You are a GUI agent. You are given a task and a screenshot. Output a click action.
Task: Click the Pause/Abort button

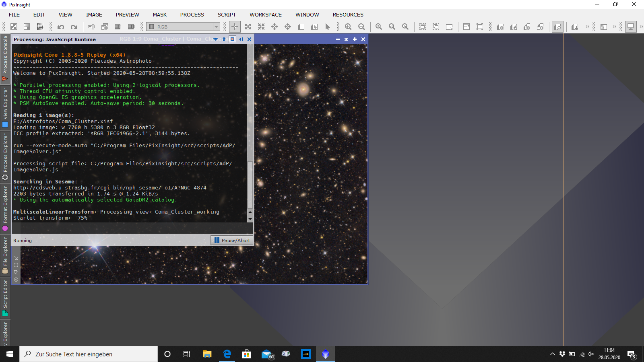232,240
